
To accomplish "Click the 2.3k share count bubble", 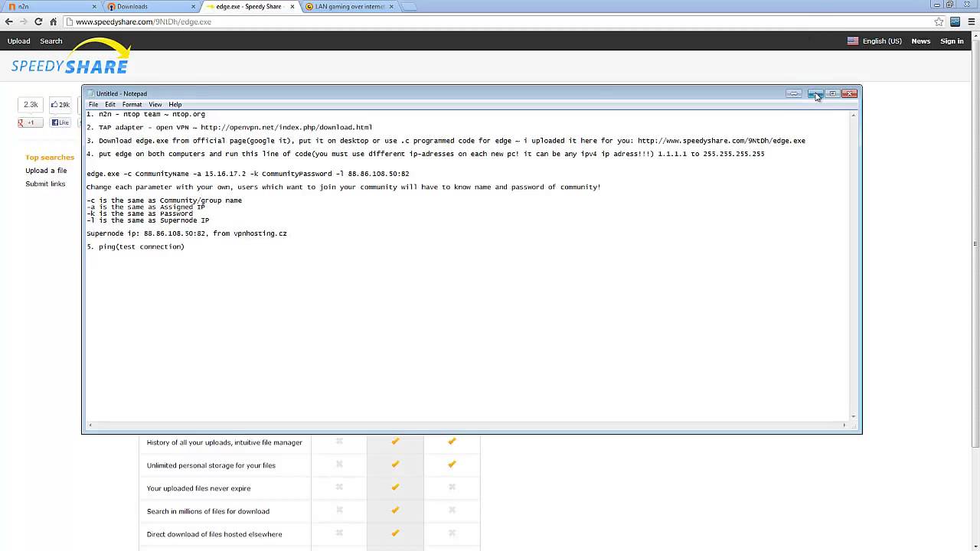I will 31,104.
